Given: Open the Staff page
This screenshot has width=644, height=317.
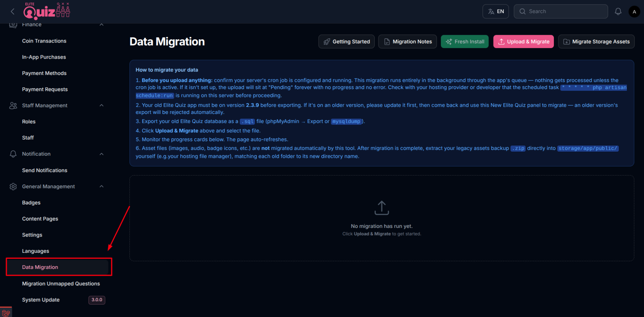Looking at the screenshot, I should click(x=28, y=138).
